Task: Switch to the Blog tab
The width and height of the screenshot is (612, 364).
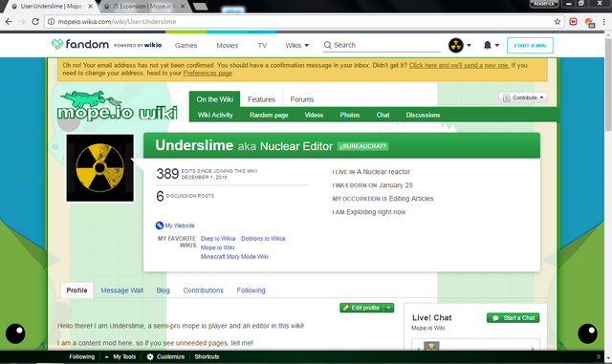Action: pos(163,290)
